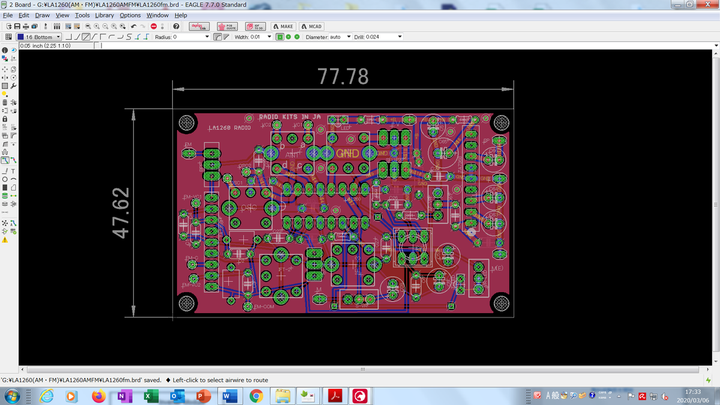
Task: Open the Tools menu
Action: pyautogui.click(x=82, y=15)
